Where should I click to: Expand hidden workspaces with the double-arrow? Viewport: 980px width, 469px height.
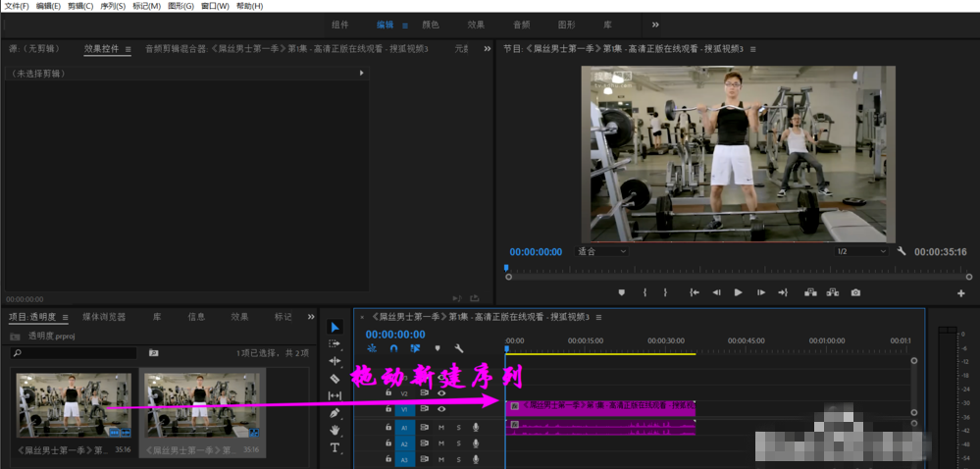point(655,25)
